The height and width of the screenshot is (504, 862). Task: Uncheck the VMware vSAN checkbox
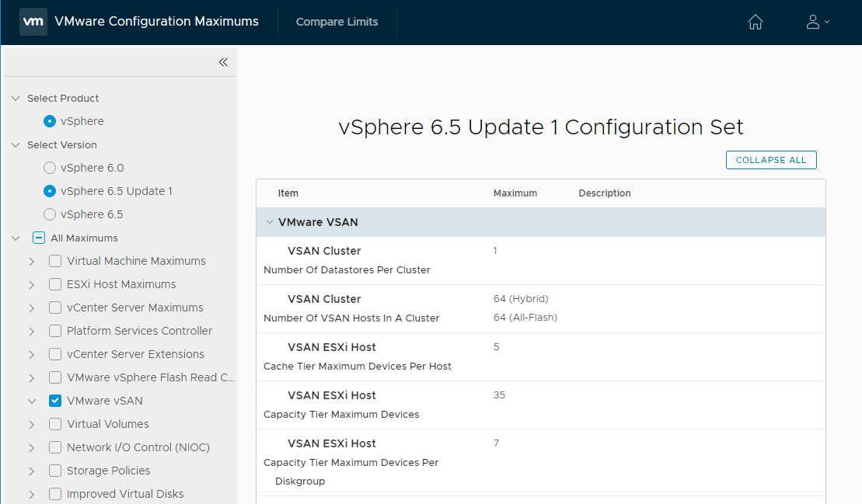(x=55, y=401)
